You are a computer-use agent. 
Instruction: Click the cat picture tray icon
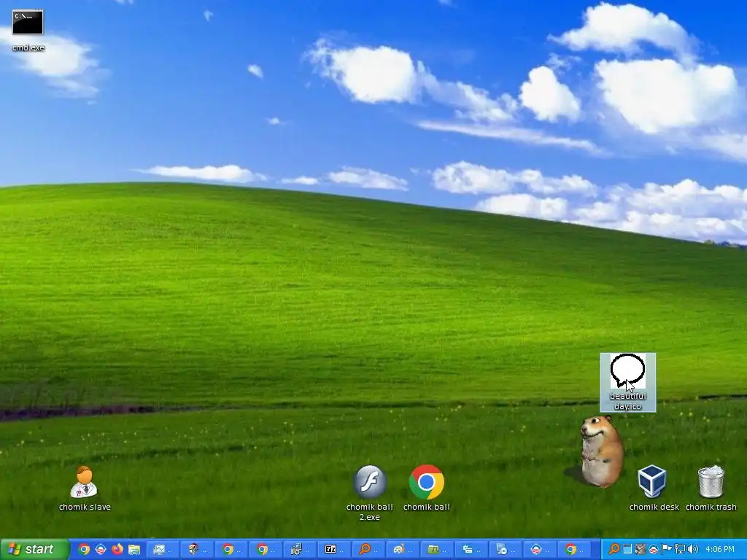pos(640,550)
